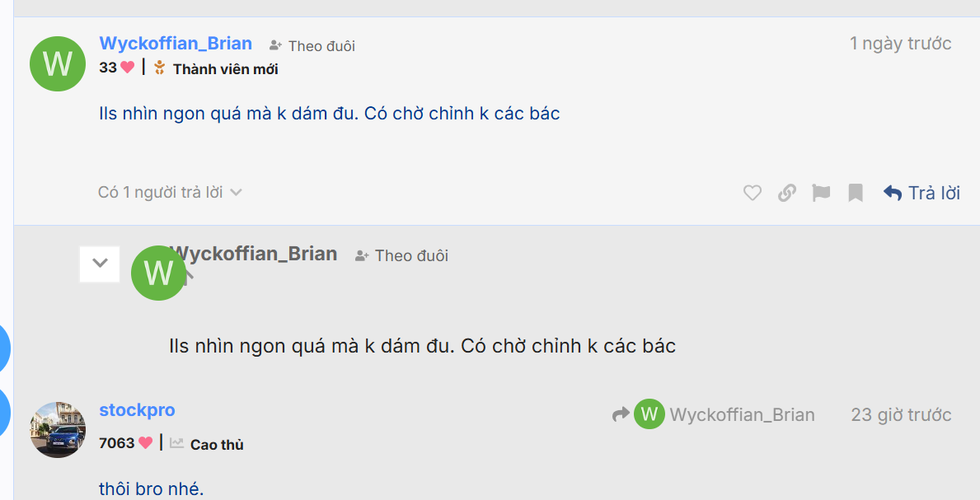The width and height of the screenshot is (980, 500).
Task: Click the reply-to arrow icon beside Wyckoffian_Brian
Action: tap(621, 415)
